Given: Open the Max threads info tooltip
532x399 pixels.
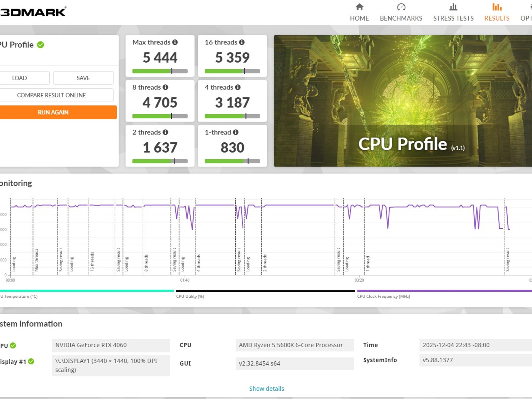Looking at the screenshot, I should point(176,42).
